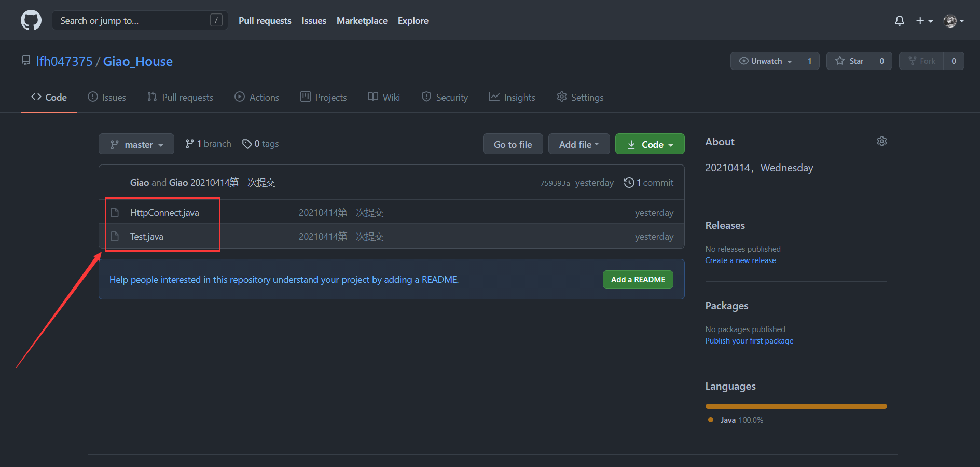This screenshot has width=980, height=467.
Task: Switch to the Projects tab
Action: [323, 97]
